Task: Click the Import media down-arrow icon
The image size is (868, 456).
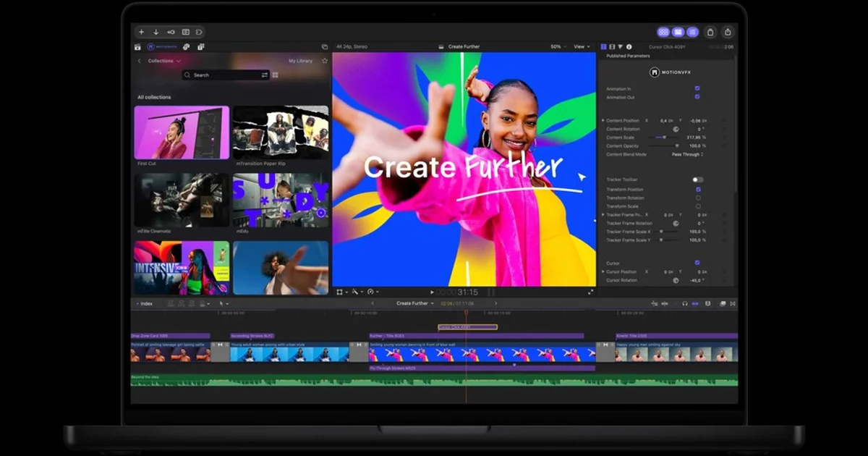Action: [156, 32]
